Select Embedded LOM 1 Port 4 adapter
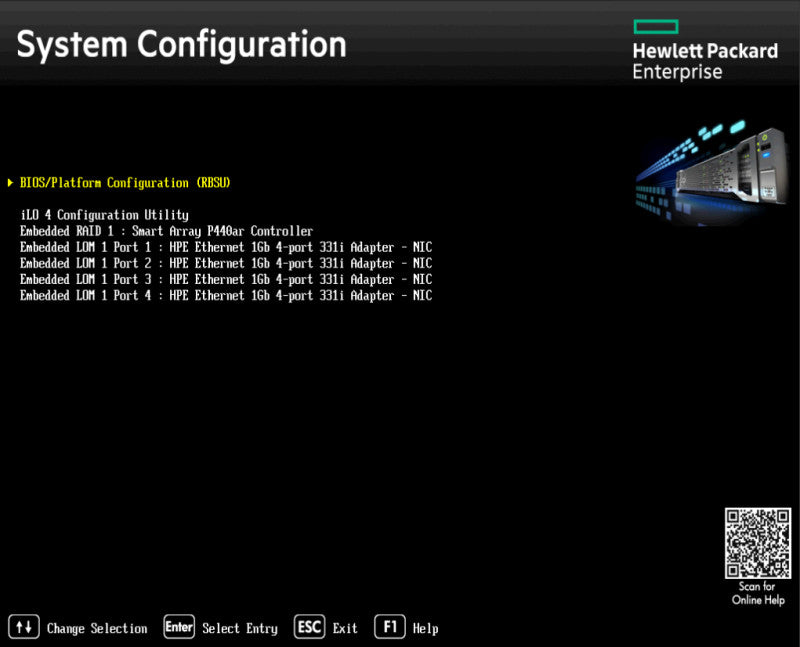Viewport: 800px width, 647px height. click(x=226, y=295)
